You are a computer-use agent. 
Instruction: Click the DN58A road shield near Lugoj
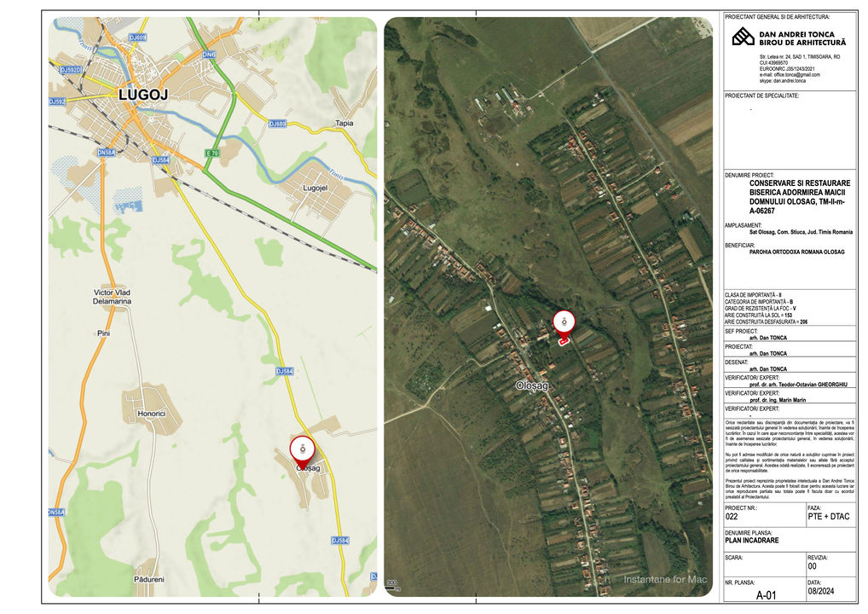[x=107, y=153]
